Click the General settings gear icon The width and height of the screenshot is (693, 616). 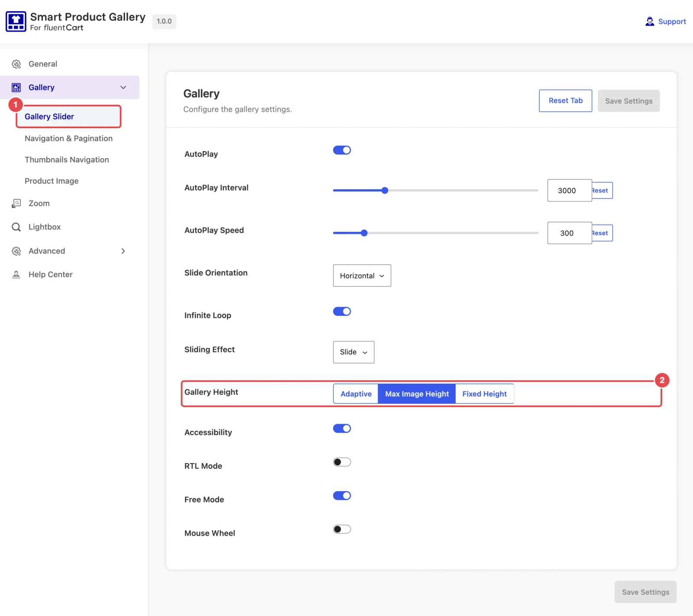(x=16, y=64)
